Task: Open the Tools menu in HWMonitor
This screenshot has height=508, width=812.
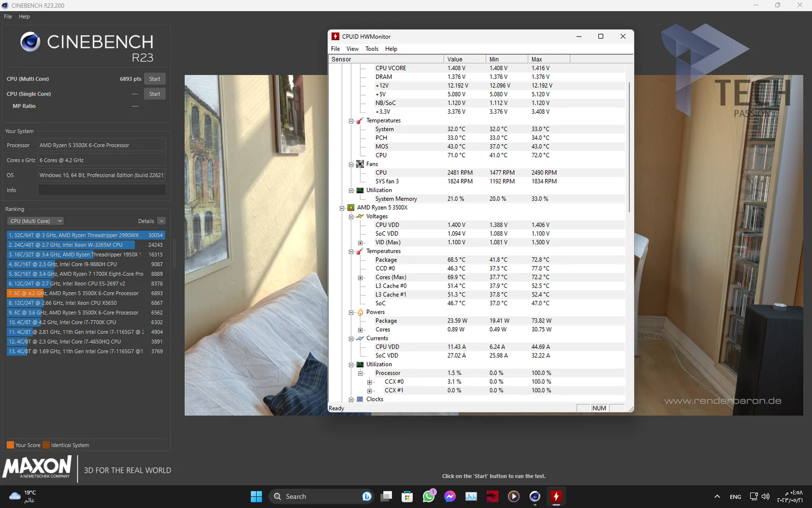Action: pyautogui.click(x=372, y=49)
